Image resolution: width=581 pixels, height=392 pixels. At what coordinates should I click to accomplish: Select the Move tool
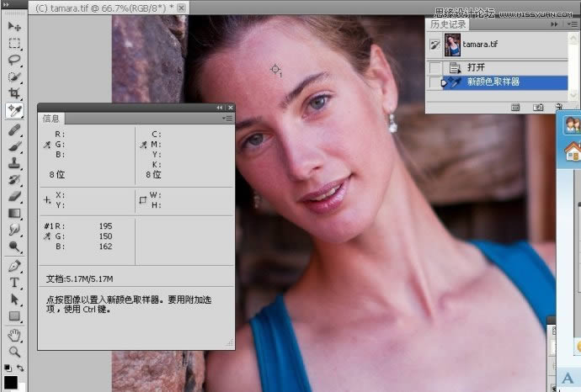click(14, 26)
